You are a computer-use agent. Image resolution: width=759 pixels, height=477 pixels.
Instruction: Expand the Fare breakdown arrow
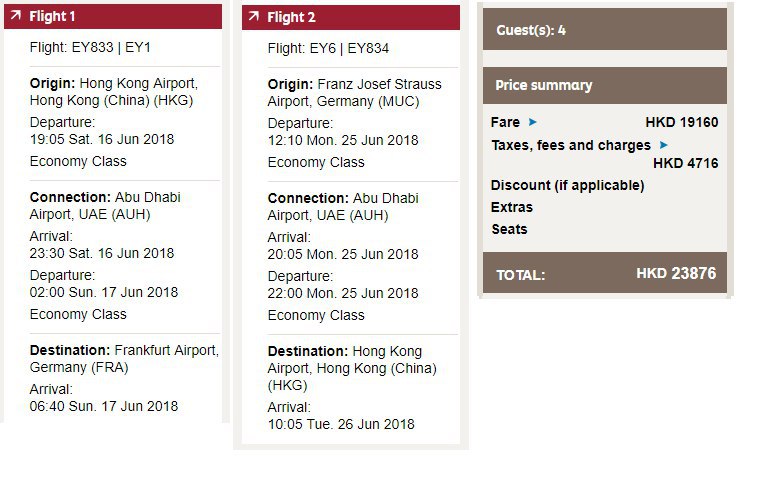pos(533,122)
